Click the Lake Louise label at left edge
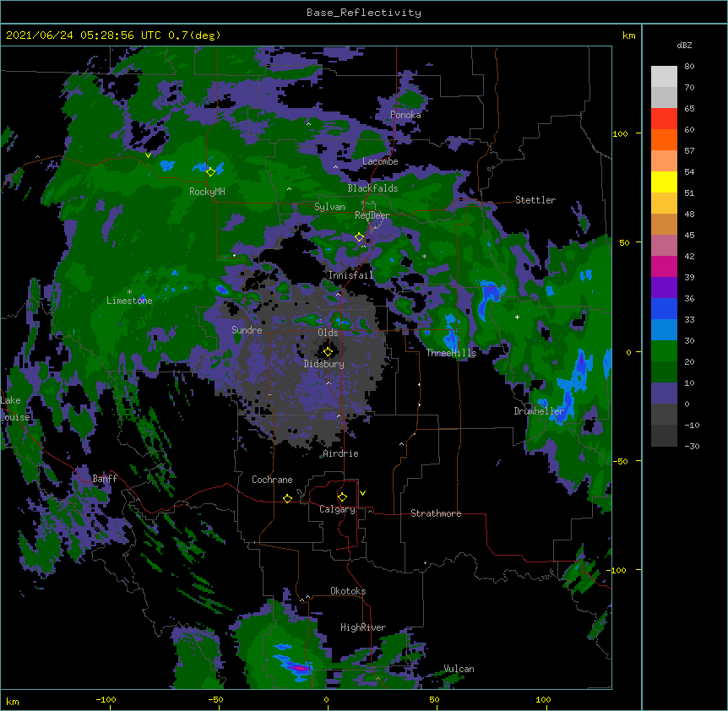This screenshot has width=728, height=711. coord(15,409)
